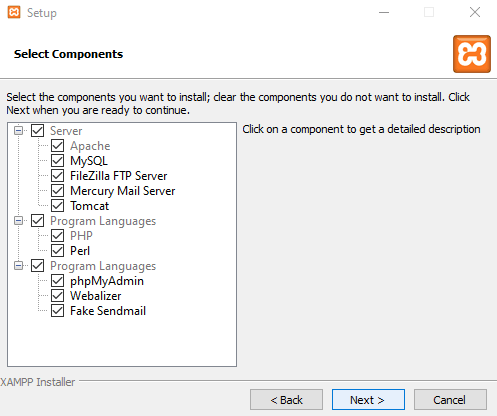Toggle the Perl checkbox
This screenshot has width=497, height=416.
point(57,251)
